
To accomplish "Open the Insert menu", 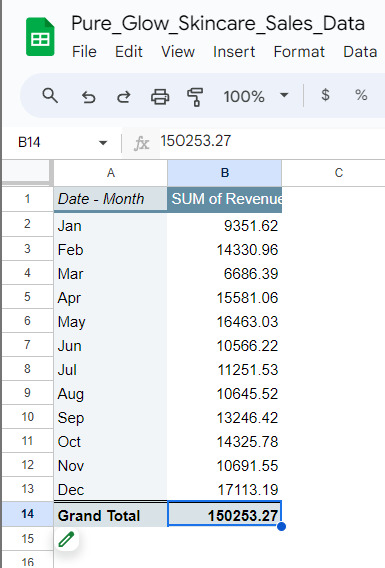I will tap(234, 52).
